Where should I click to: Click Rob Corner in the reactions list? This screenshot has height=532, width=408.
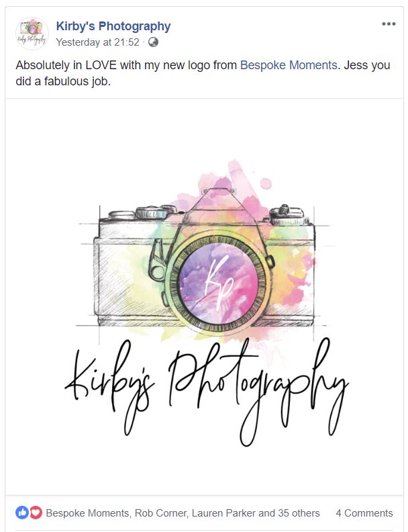click(160, 513)
